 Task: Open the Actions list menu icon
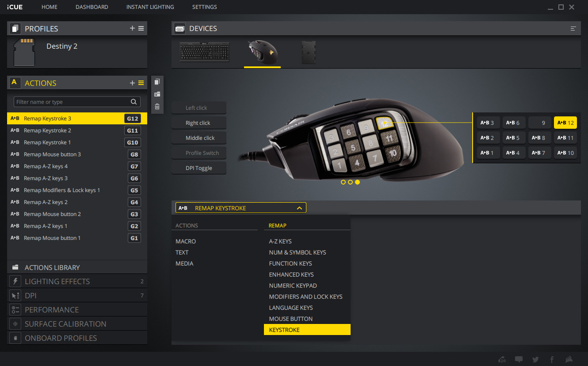coord(141,83)
